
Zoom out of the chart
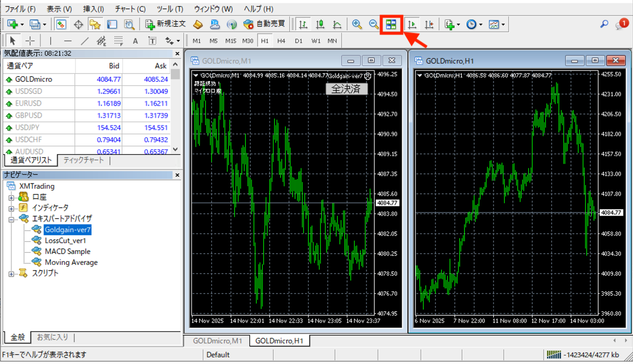point(373,25)
